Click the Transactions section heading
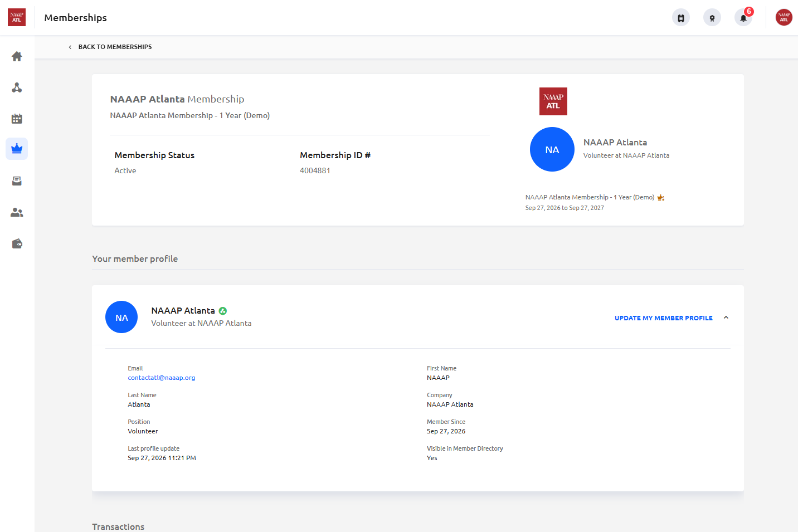The height and width of the screenshot is (532, 798). pos(118,526)
